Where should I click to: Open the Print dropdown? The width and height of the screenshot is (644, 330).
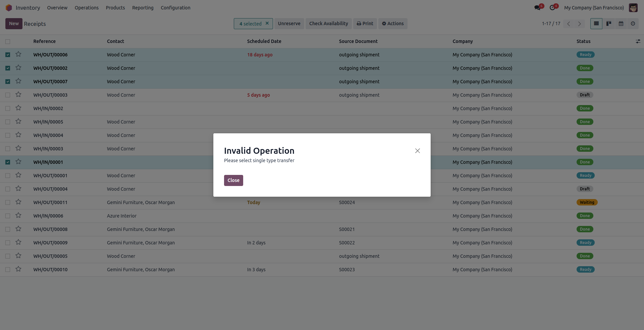pos(365,23)
